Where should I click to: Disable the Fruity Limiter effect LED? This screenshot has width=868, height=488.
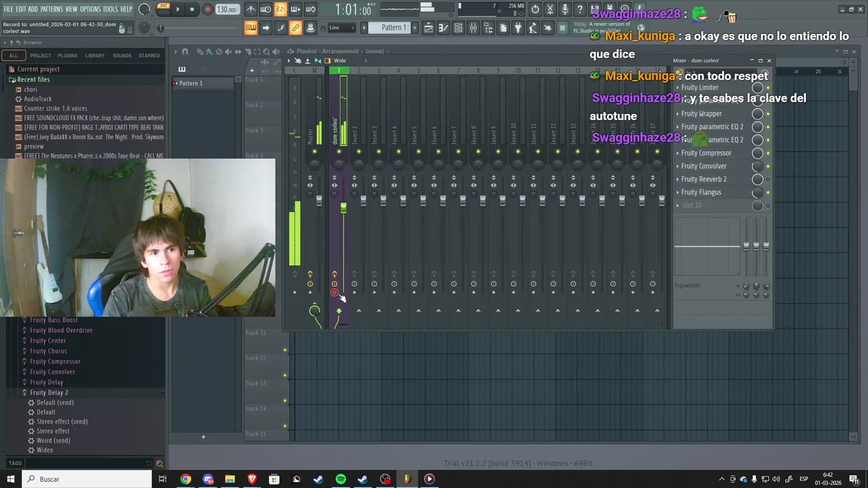coord(768,88)
